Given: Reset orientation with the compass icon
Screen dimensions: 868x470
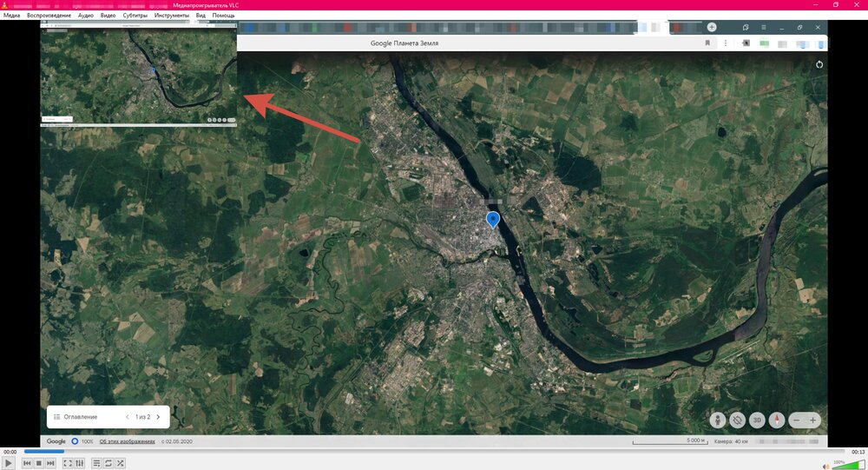Looking at the screenshot, I should (x=777, y=420).
